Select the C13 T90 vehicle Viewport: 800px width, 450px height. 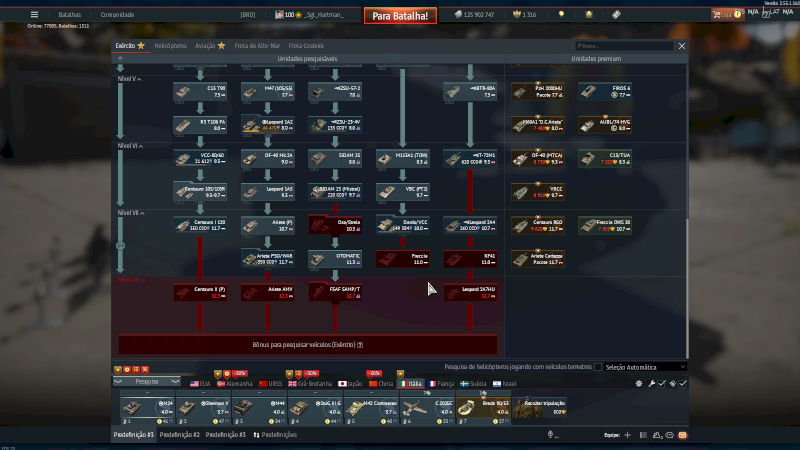[200, 91]
